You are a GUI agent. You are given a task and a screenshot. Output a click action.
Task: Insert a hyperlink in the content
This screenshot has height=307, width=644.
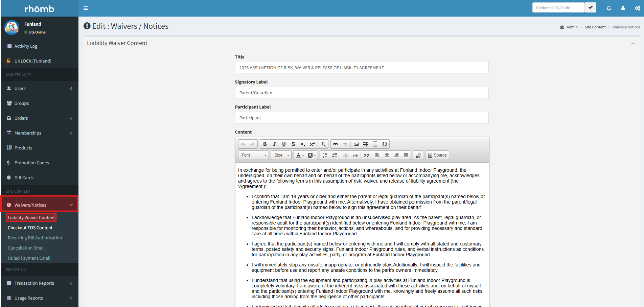tap(336, 144)
